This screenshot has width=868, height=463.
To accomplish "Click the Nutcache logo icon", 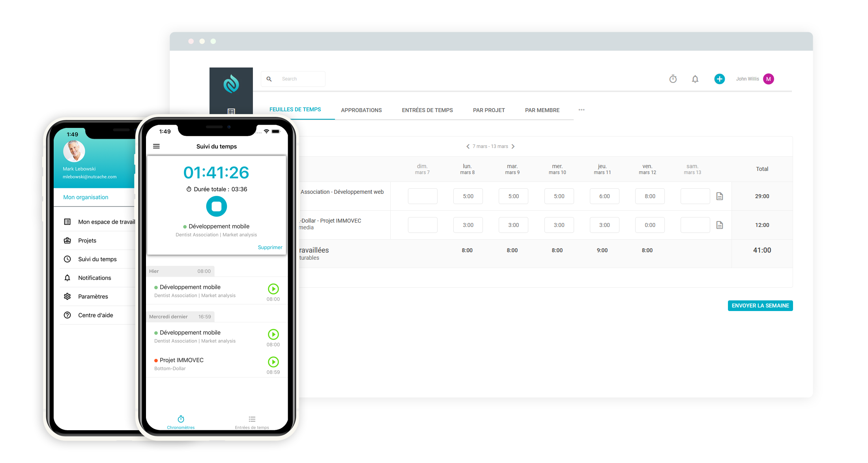I will click(x=231, y=84).
